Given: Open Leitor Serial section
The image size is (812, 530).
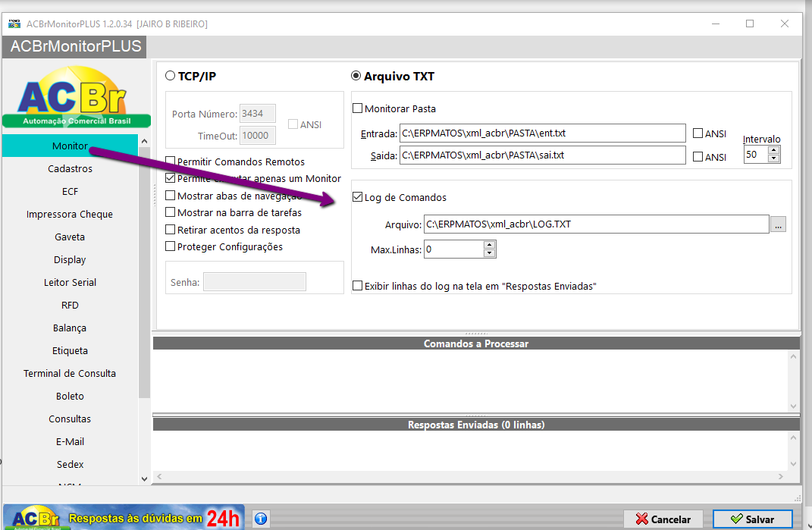Looking at the screenshot, I should coord(70,282).
